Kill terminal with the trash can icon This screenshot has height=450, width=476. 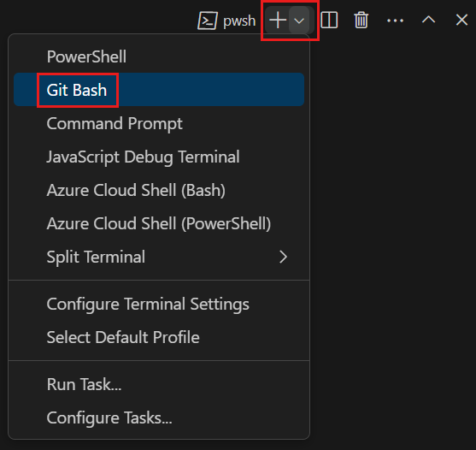click(361, 21)
